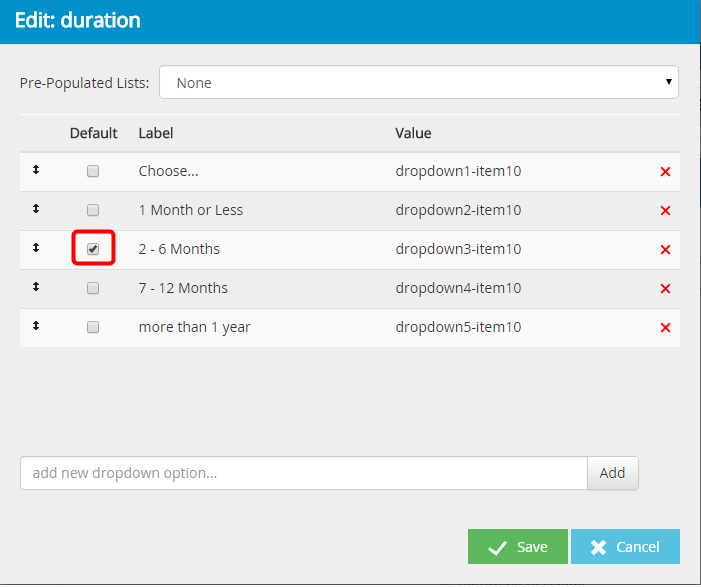Focus the 'add new dropdown option' field
Screen dimensions: 701x587
click(x=303, y=473)
